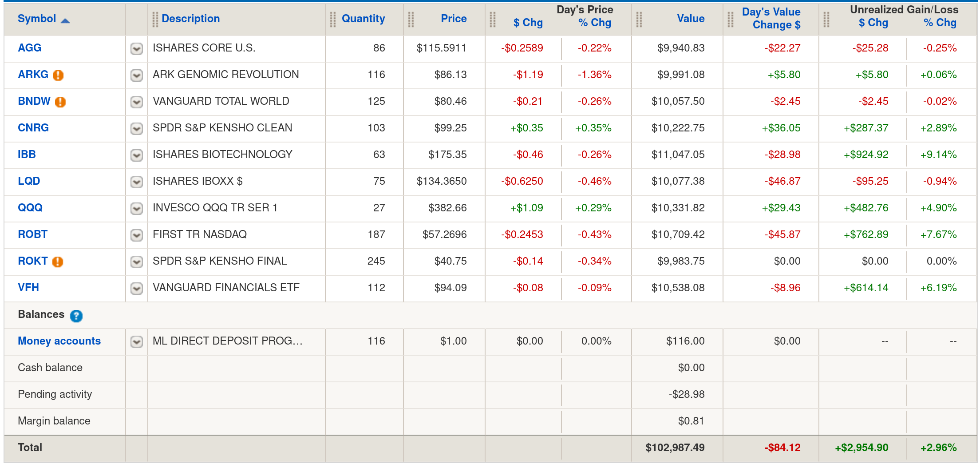Click the orange alert icon next to ROKT
This screenshot has width=980, height=468.
tap(58, 262)
